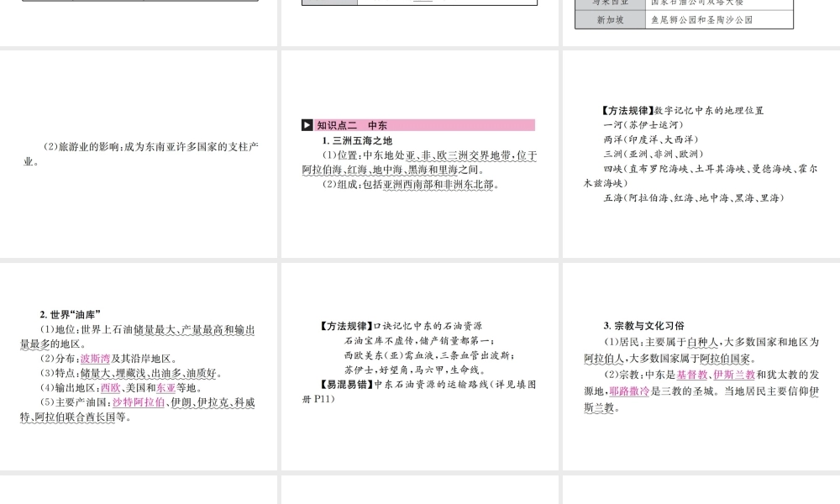Click the text 一河(苏伊士运河)
This screenshot has width=840, height=504.
pos(643,125)
